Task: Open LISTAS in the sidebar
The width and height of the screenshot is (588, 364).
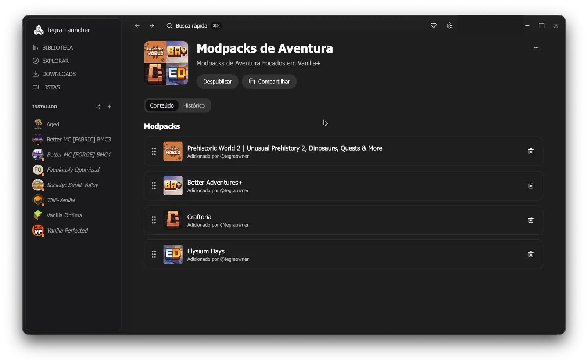Action: click(46, 87)
